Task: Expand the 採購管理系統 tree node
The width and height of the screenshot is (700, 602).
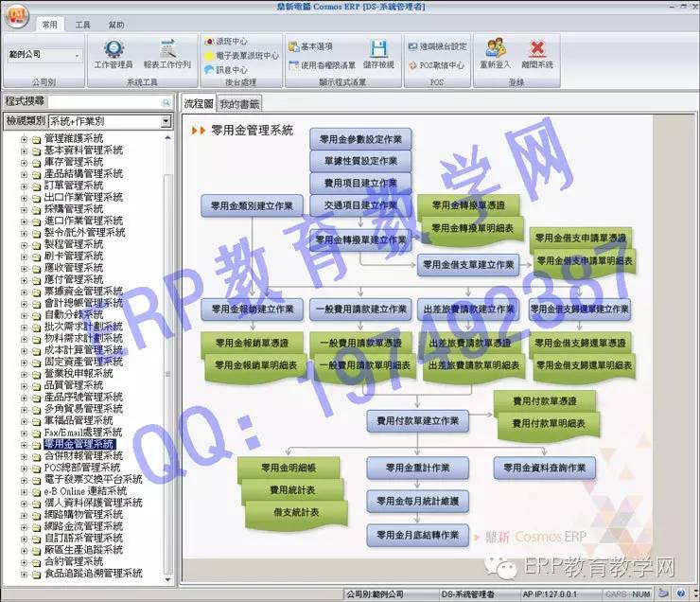Action: (x=25, y=209)
